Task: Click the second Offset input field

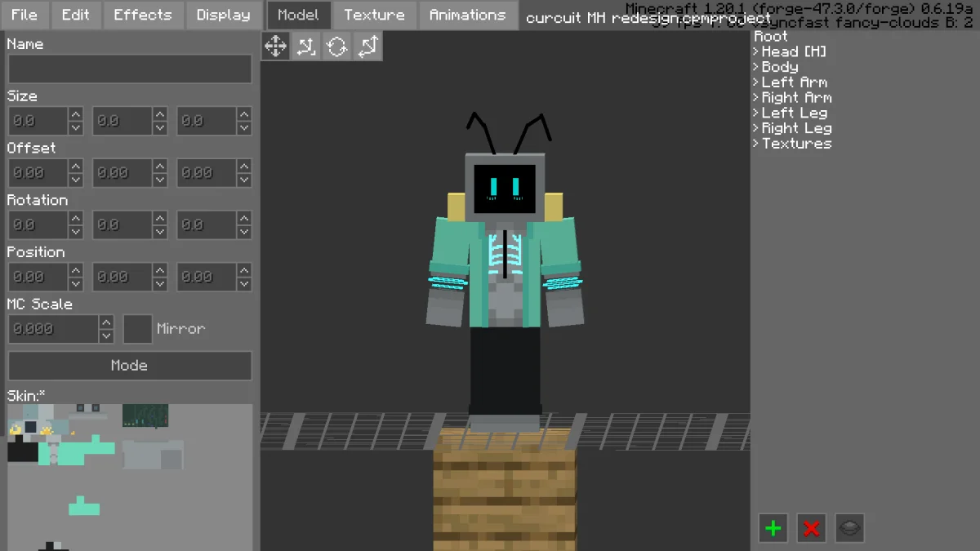Action: [x=122, y=173]
